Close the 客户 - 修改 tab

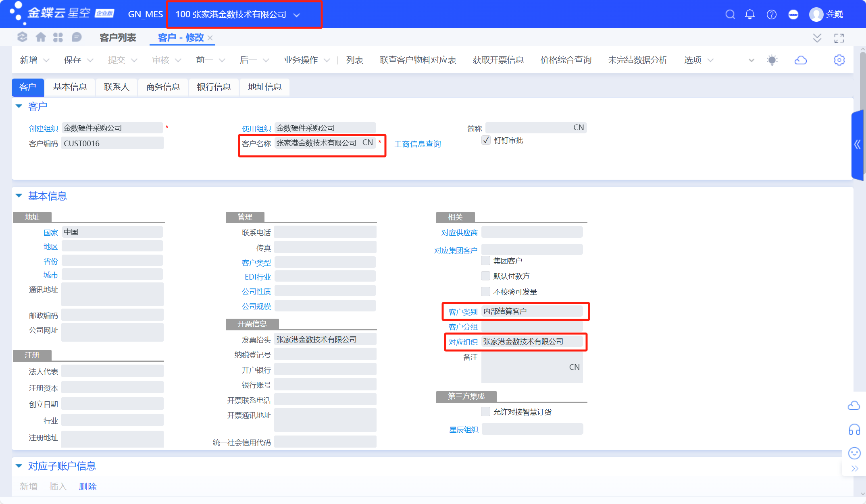[x=210, y=38]
